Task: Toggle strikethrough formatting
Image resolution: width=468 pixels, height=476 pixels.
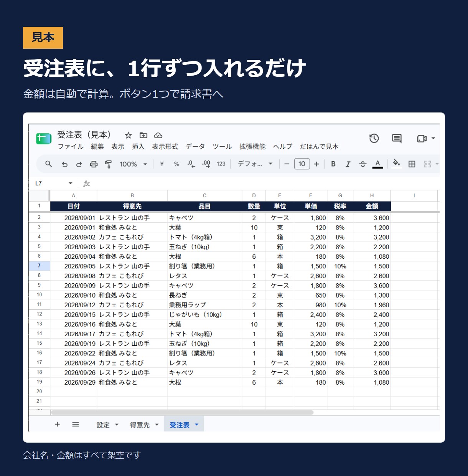Action: tap(363, 164)
